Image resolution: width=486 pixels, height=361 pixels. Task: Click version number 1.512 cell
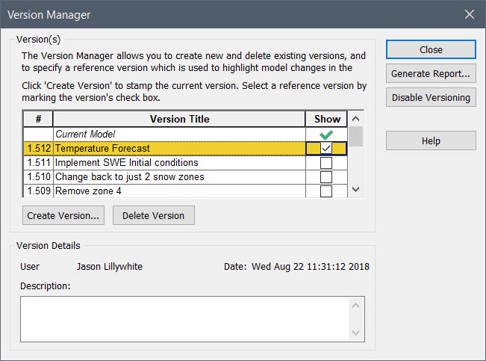click(38, 148)
